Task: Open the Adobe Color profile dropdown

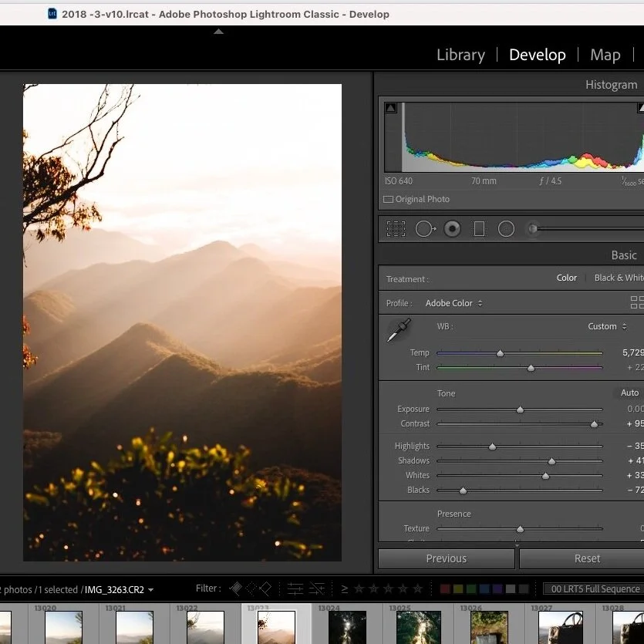Action: [x=454, y=303]
